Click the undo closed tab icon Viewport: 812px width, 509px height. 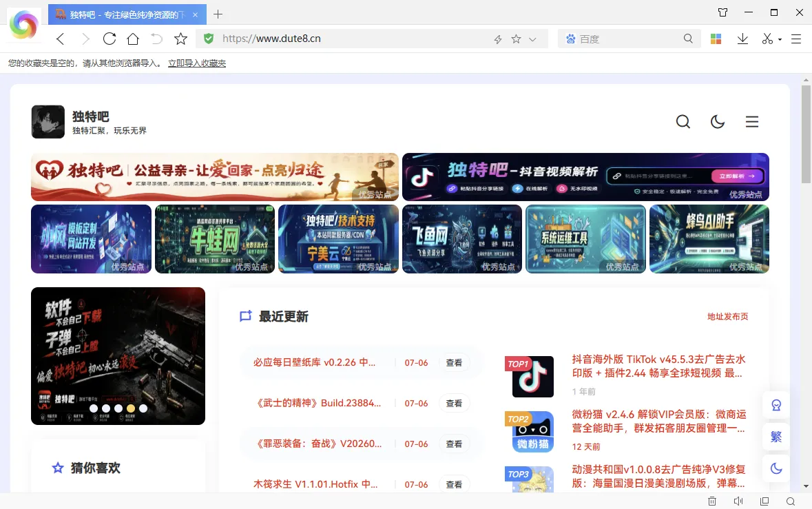click(x=156, y=39)
